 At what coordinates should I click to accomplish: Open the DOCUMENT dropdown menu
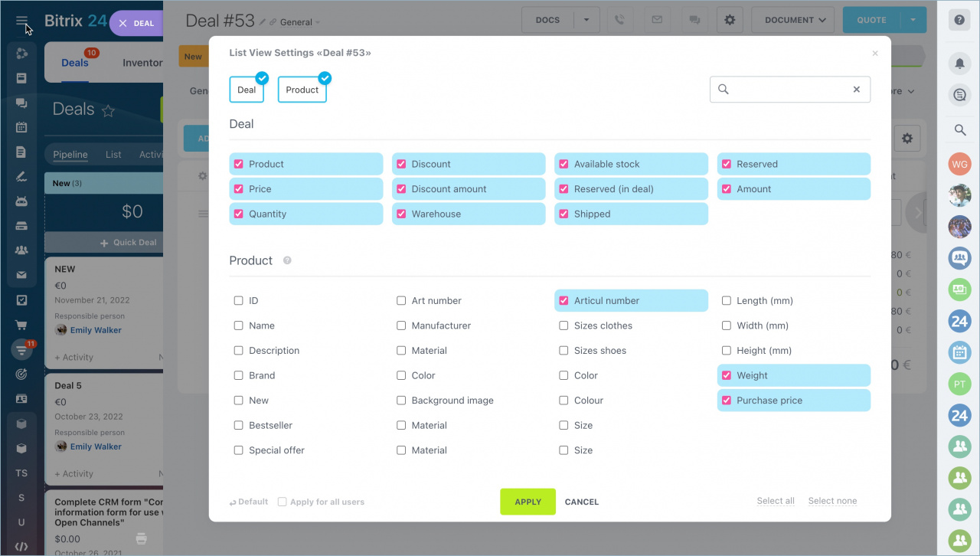pos(792,19)
